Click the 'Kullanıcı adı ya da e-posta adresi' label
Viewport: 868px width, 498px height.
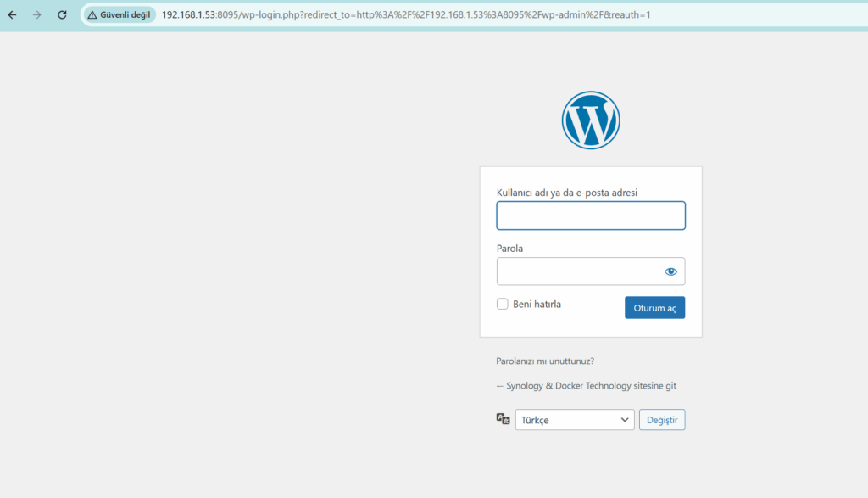[x=566, y=193]
